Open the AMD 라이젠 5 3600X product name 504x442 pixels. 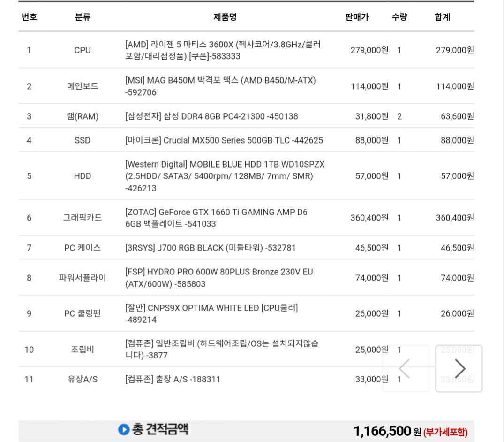point(223,50)
